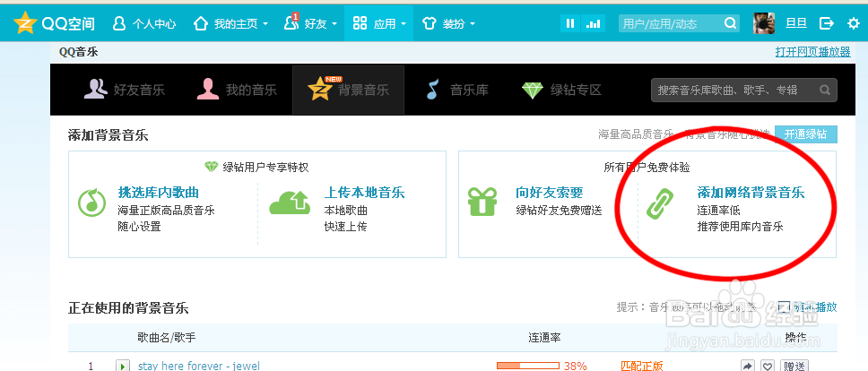
Task: Open the 装扮 shirt menu
Action: coord(443,24)
